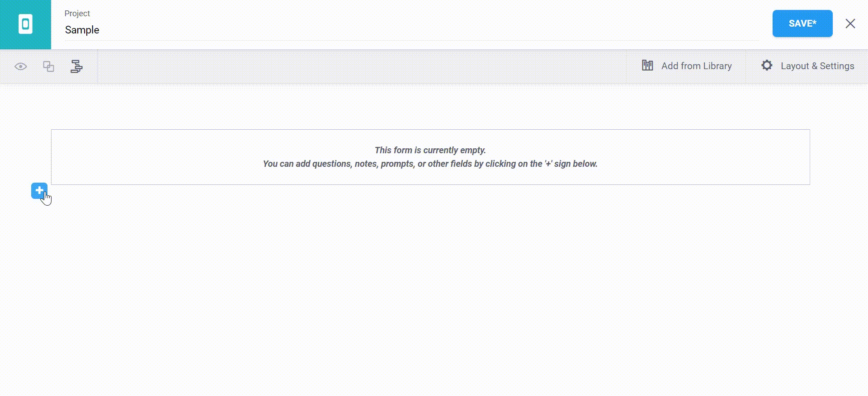Save the form with the SAVE button
Viewport: 868px width, 396px height.
(x=802, y=24)
